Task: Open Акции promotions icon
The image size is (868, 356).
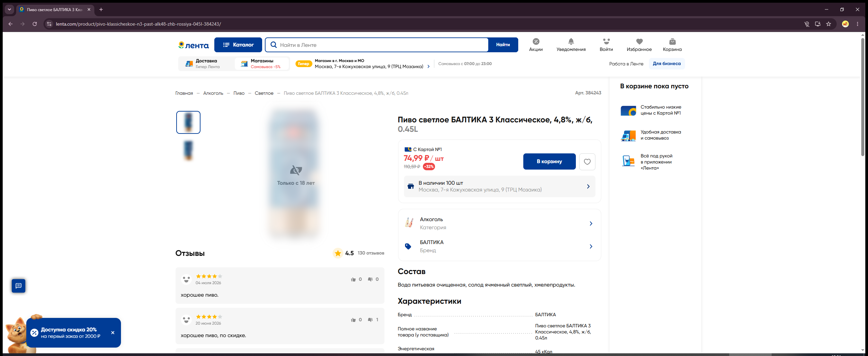Action: tap(536, 45)
